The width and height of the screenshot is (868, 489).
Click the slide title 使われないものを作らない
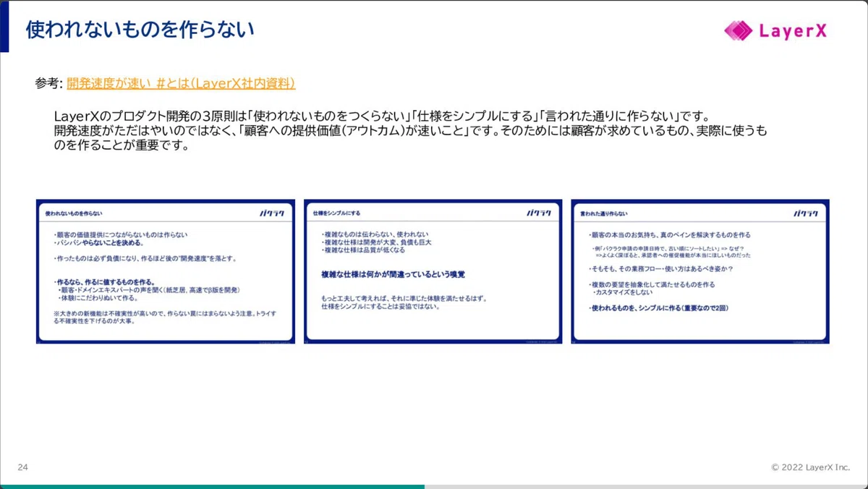[x=140, y=30]
